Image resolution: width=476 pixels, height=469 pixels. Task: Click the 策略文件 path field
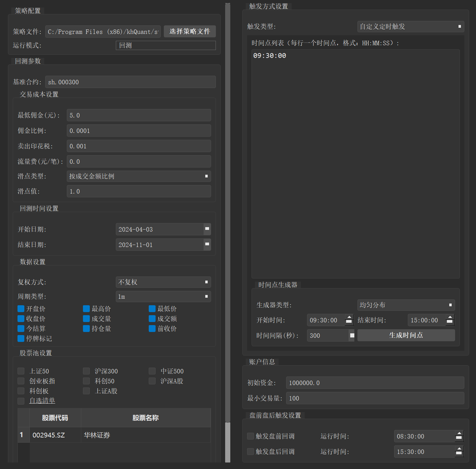(103, 32)
